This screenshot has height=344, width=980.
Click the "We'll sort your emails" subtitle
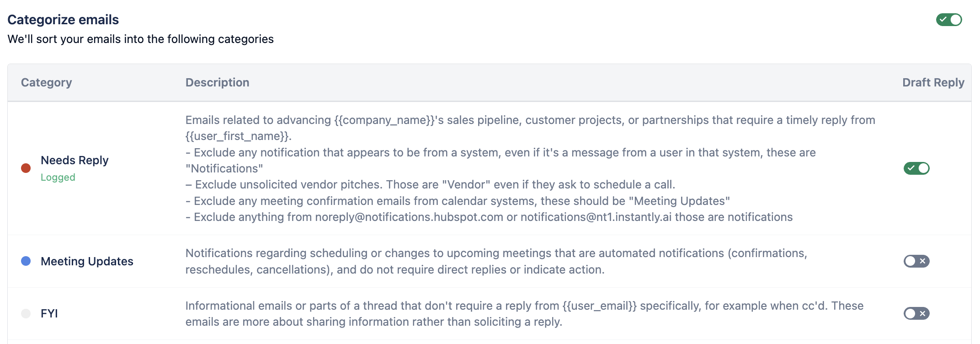(141, 39)
